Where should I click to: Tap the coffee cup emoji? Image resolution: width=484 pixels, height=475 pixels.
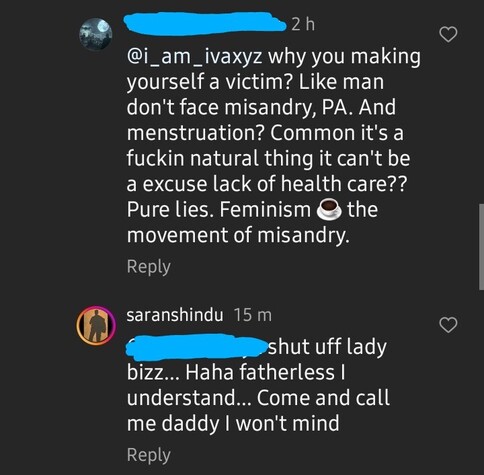pos(329,210)
